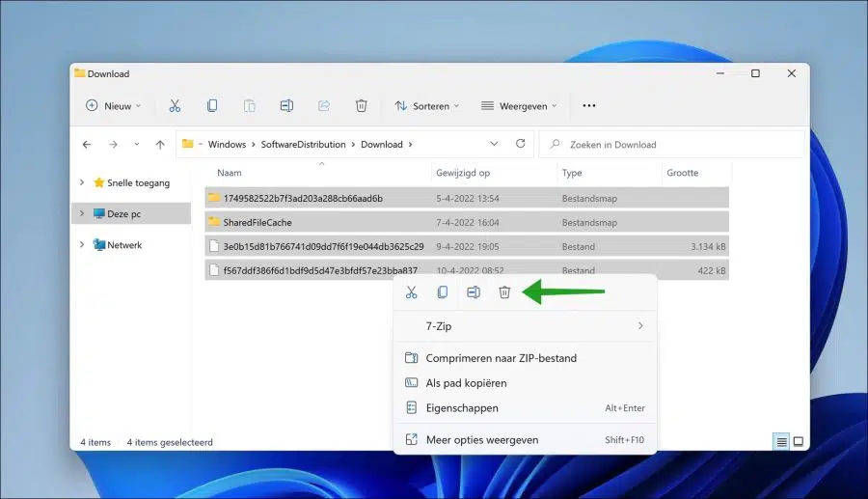Viewport: 868px width, 499px height.
Task: Expand Deze pc tree node
Action: tap(82, 213)
